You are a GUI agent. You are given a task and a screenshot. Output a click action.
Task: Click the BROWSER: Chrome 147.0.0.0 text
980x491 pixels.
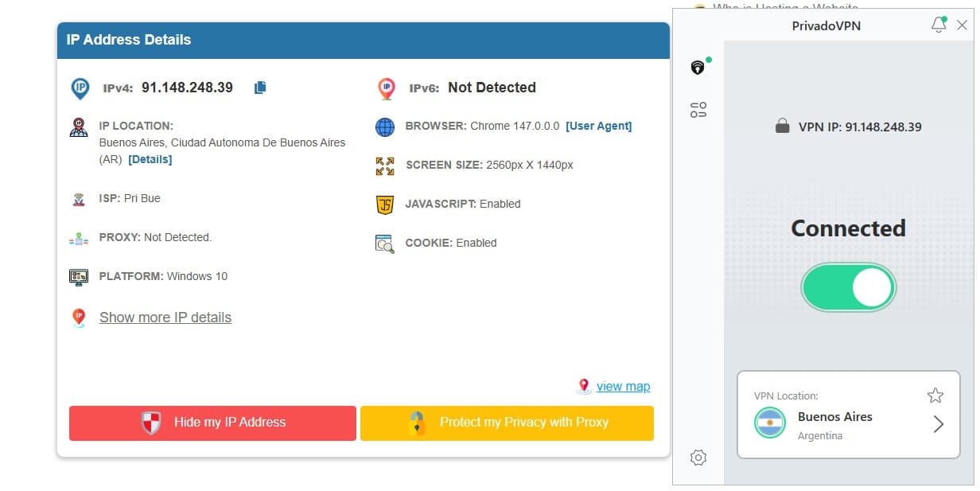[x=482, y=126]
